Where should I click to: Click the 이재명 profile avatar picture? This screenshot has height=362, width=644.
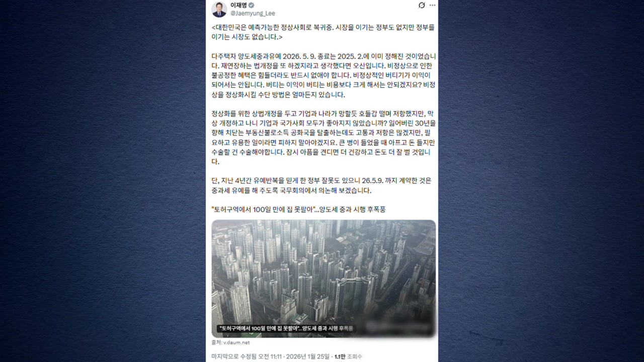click(x=219, y=10)
